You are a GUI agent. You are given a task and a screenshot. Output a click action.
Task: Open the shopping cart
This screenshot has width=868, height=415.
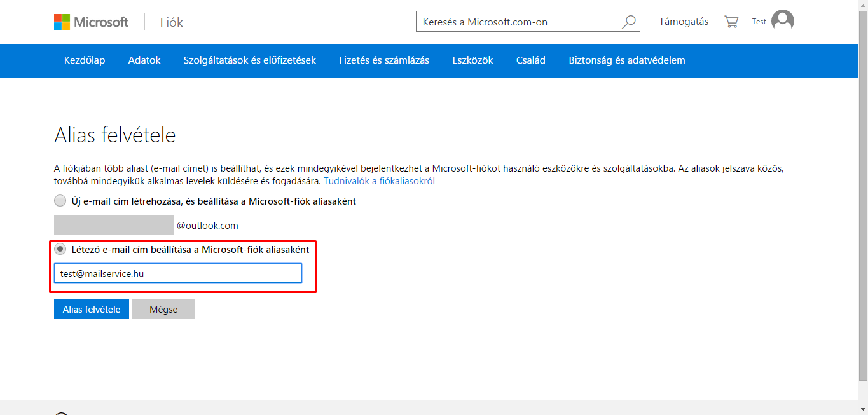pos(731,22)
